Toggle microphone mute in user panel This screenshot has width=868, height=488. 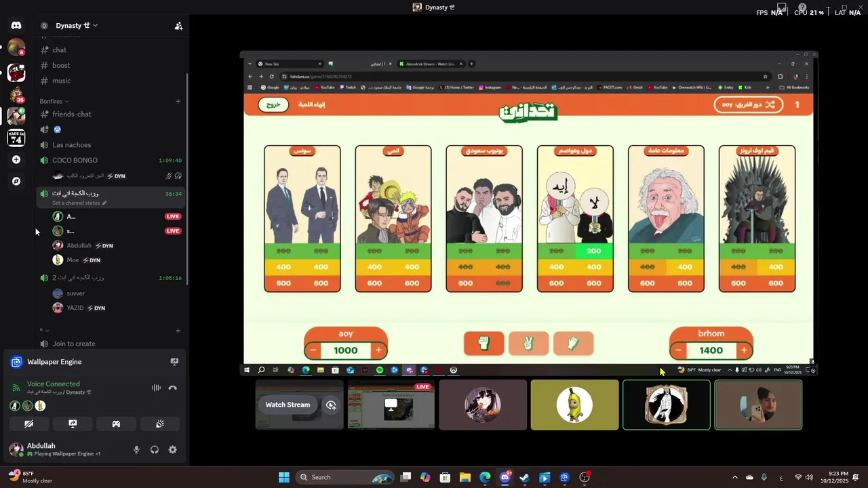pos(136,449)
